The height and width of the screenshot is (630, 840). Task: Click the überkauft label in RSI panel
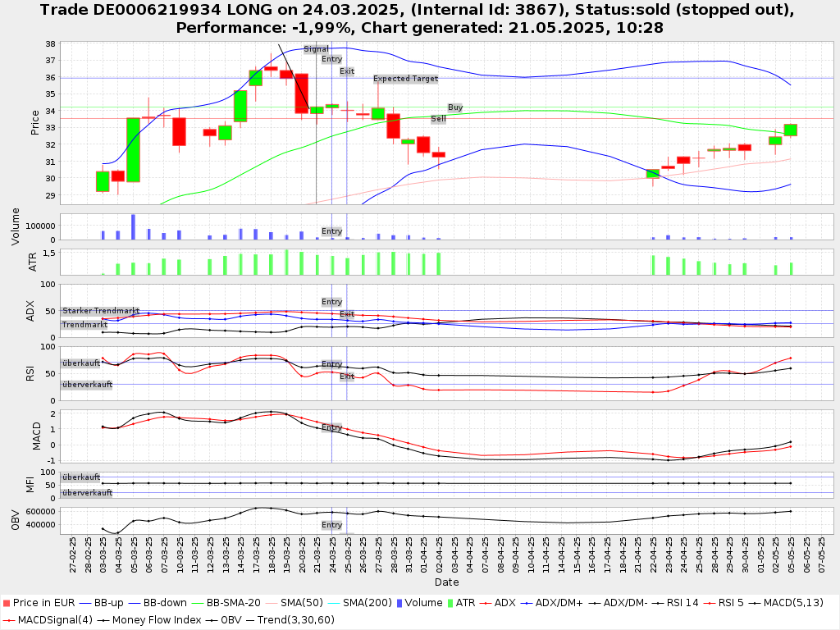[81, 363]
